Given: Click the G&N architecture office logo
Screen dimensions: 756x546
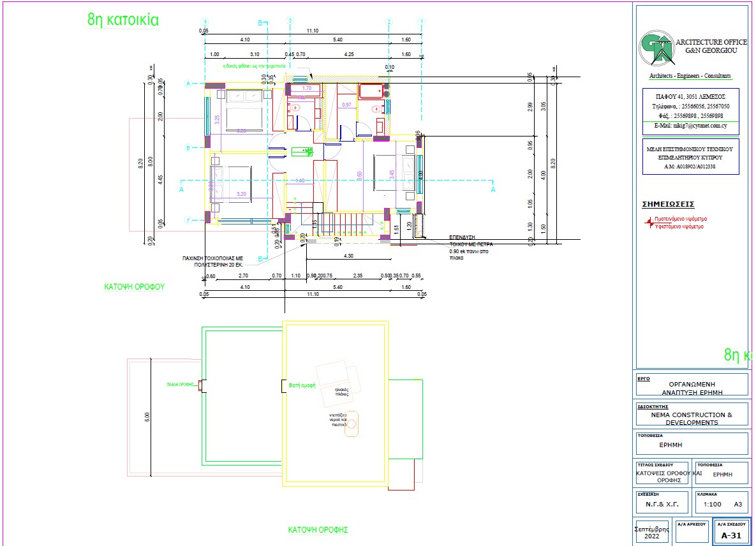Looking at the screenshot, I should click(656, 48).
